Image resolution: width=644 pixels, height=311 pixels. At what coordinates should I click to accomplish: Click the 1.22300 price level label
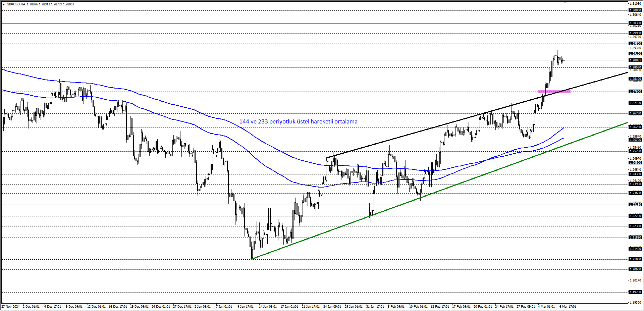(x=635, y=226)
